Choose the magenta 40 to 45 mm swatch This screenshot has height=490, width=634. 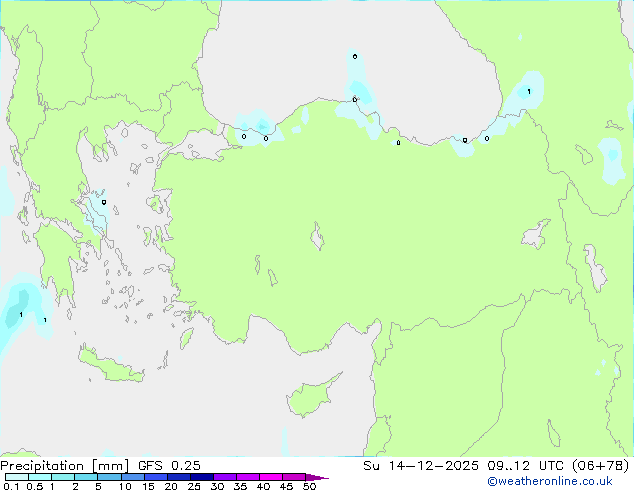pos(271,477)
